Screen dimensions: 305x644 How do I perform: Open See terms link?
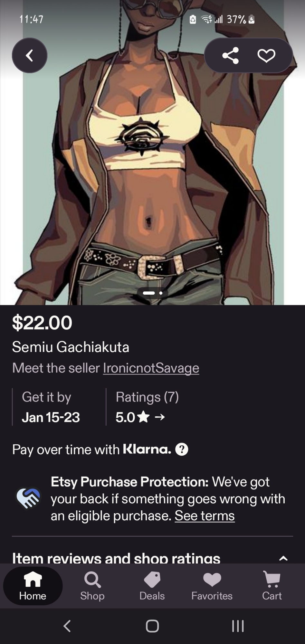click(x=205, y=516)
